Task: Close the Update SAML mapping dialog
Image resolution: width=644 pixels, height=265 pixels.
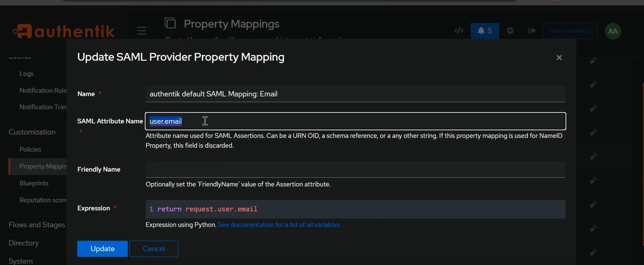Action: click(x=559, y=58)
